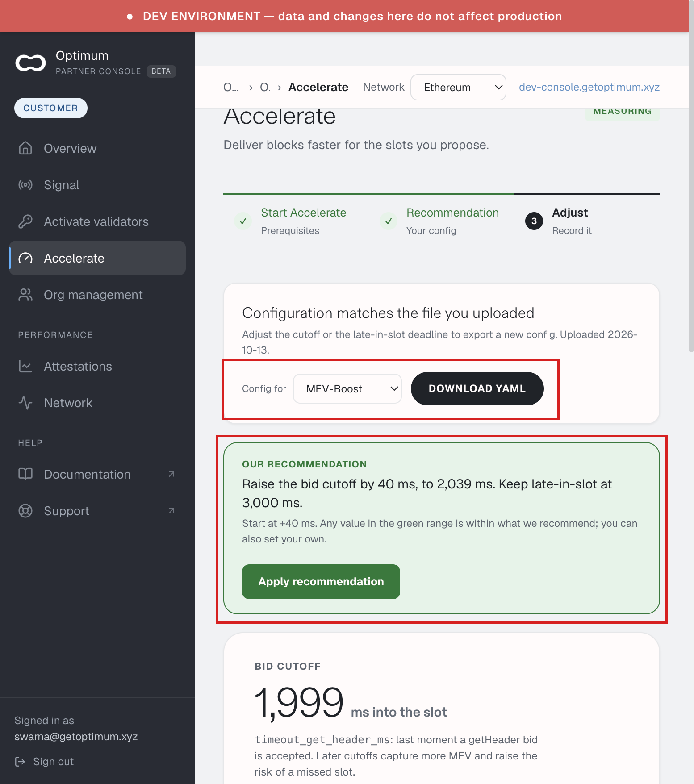Click the first truncated breadcrumb "O…"
This screenshot has width=694, height=784.
231,87
